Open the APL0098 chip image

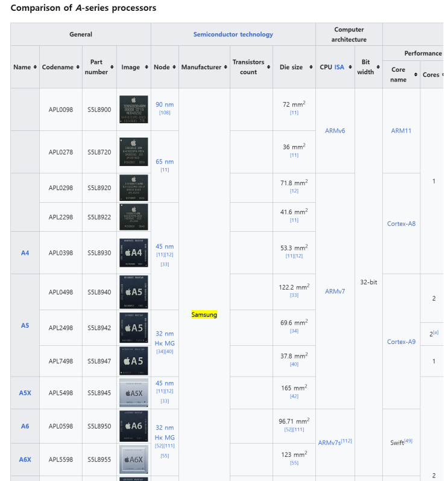[134, 109]
